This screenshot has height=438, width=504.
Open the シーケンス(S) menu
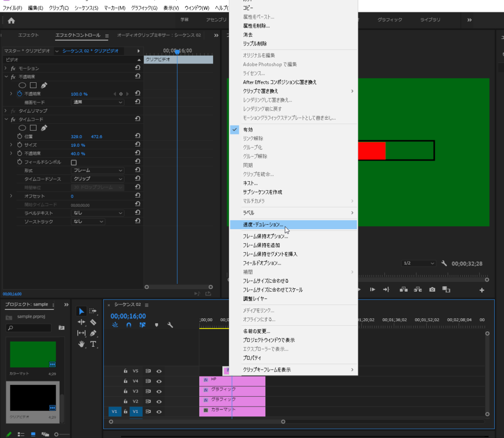pyautogui.click(x=86, y=8)
